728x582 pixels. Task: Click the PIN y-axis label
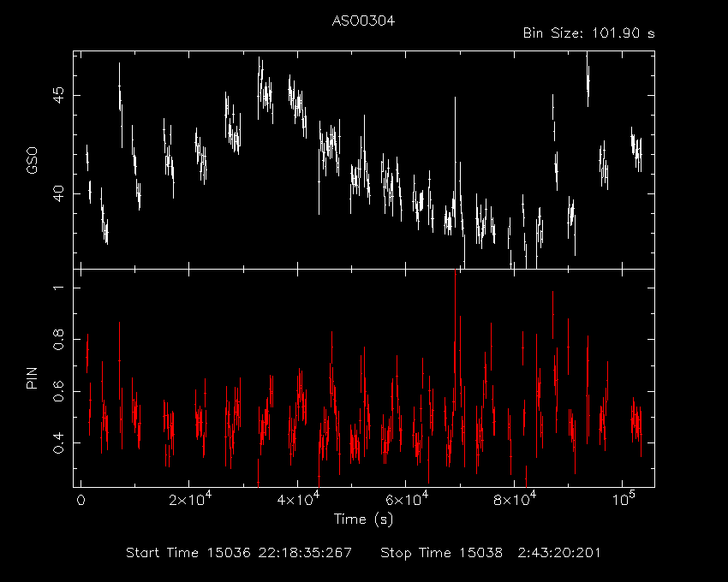32,377
